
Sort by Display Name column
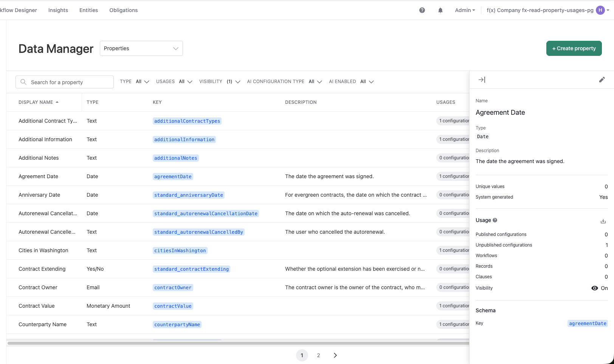pyautogui.click(x=39, y=102)
